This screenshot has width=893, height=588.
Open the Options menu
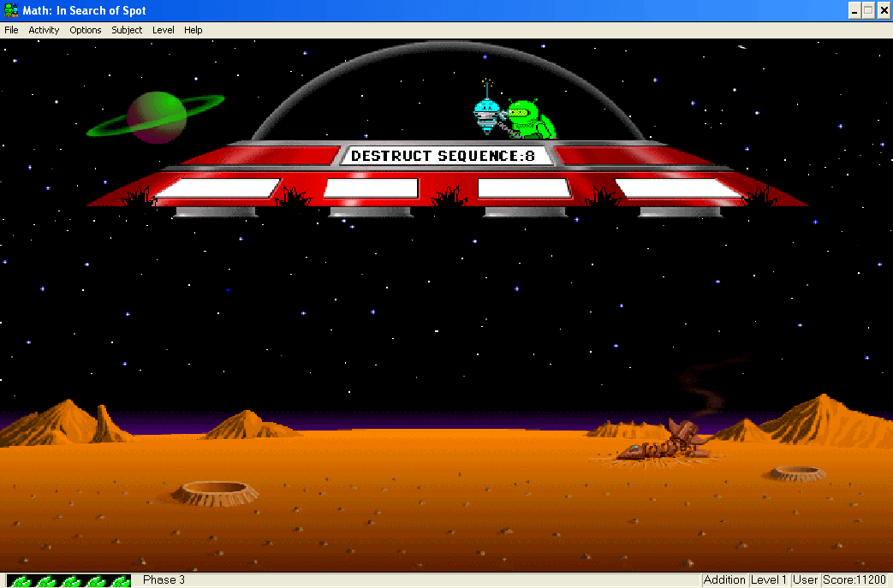[x=86, y=30]
